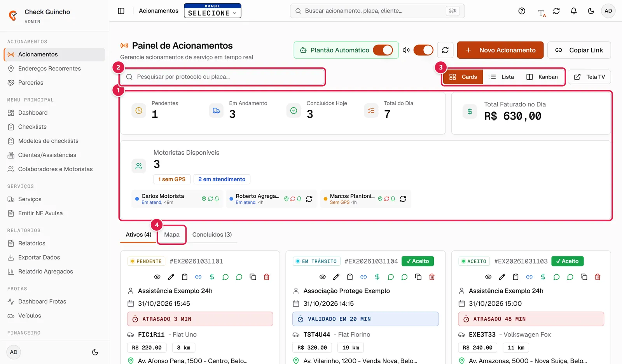Click Copiar Link button
The width and height of the screenshot is (622, 364).
click(x=579, y=50)
